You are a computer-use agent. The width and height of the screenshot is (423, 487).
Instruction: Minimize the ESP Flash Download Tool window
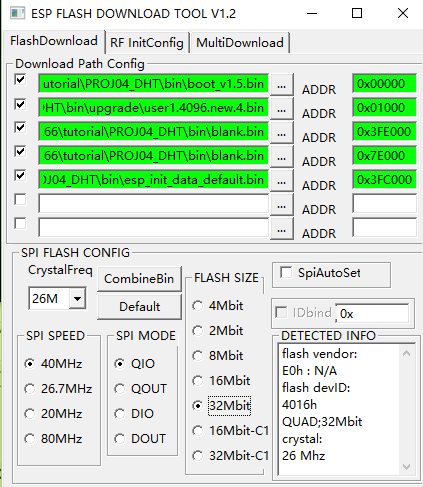click(312, 13)
